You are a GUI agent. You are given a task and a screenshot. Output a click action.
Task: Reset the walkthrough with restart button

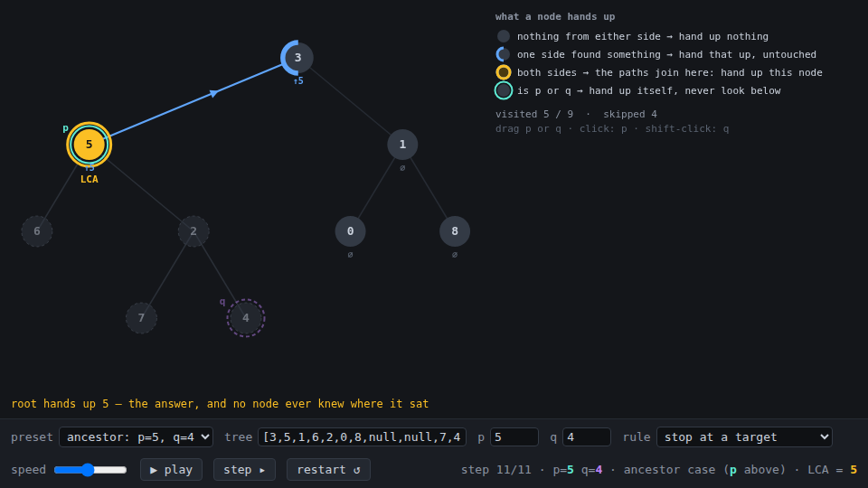click(328, 470)
